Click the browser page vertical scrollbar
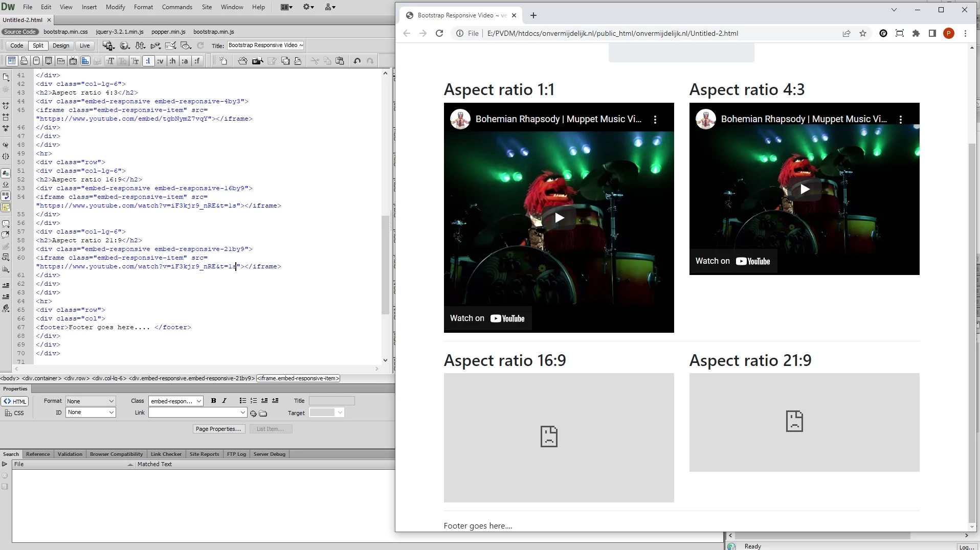 click(x=972, y=332)
